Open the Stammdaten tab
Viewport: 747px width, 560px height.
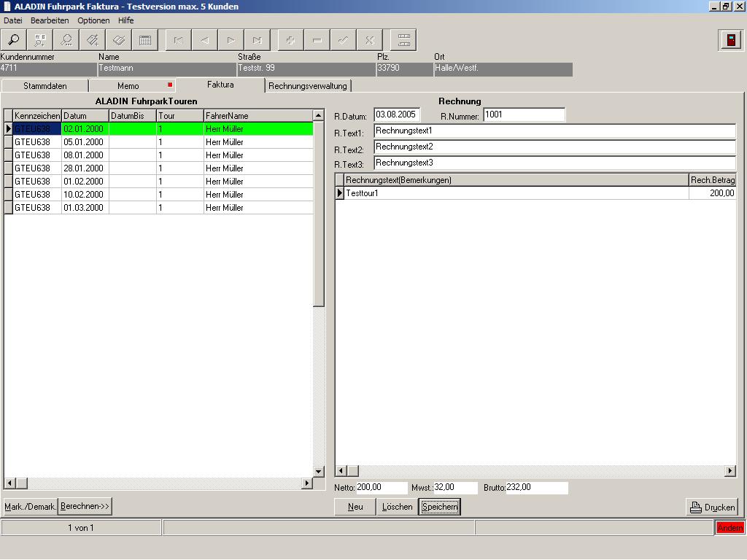pyautogui.click(x=45, y=86)
